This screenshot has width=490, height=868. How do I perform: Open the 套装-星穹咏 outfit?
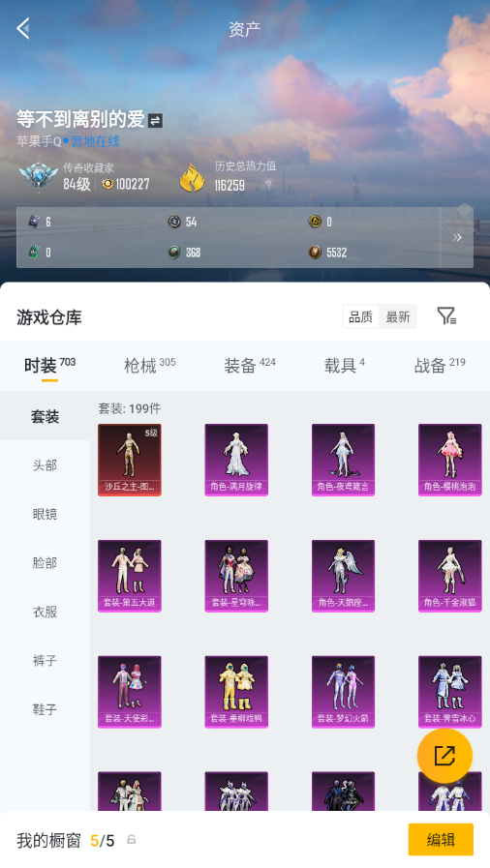[236, 576]
